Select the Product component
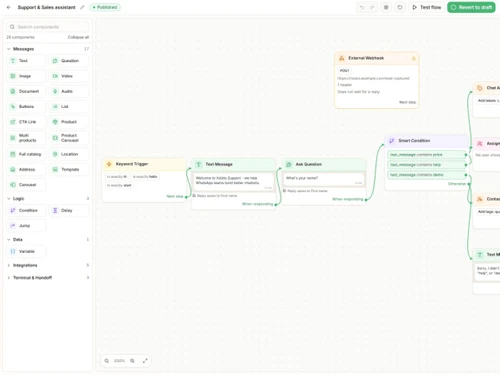The height and width of the screenshot is (375, 500). coord(69,122)
